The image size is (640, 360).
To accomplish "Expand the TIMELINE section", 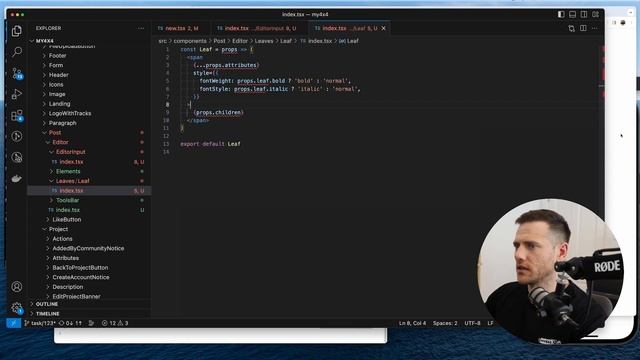I will click(89, 313).
